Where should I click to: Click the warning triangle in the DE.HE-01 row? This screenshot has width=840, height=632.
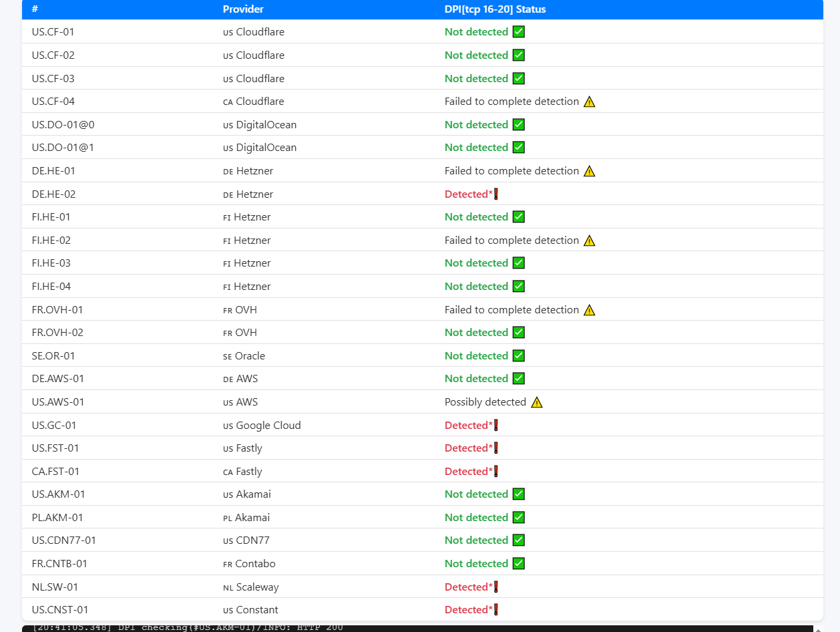pyautogui.click(x=589, y=171)
